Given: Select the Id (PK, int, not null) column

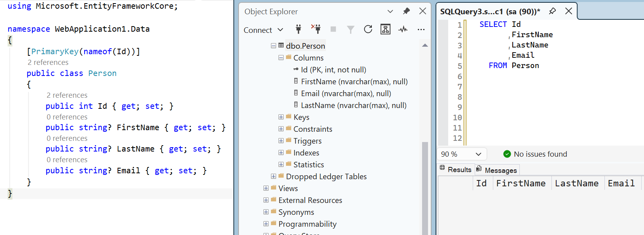Looking at the screenshot, I should pos(333,70).
